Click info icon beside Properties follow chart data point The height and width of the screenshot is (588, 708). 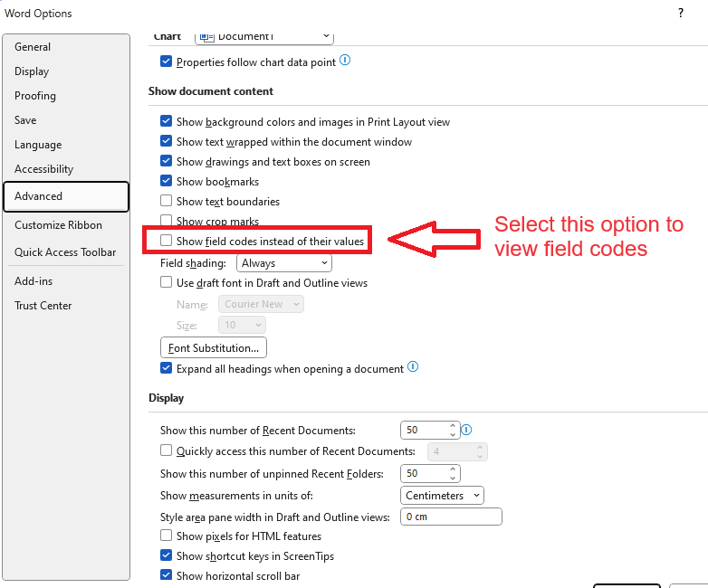tap(345, 60)
